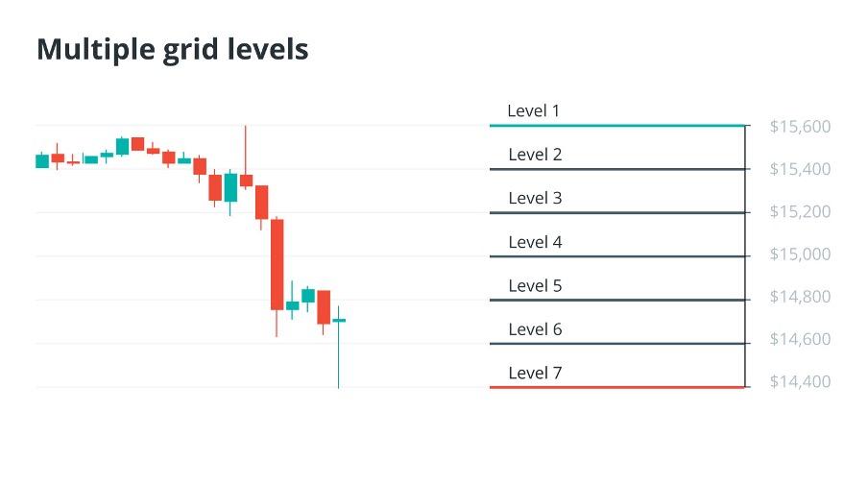The height and width of the screenshot is (484, 868).
Task: Click the $15,600 price label
Action: coord(800,127)
